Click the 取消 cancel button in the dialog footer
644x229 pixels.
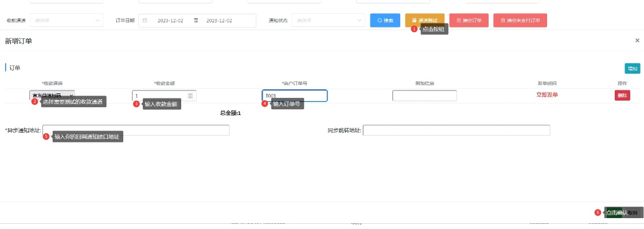click(632, 212)
